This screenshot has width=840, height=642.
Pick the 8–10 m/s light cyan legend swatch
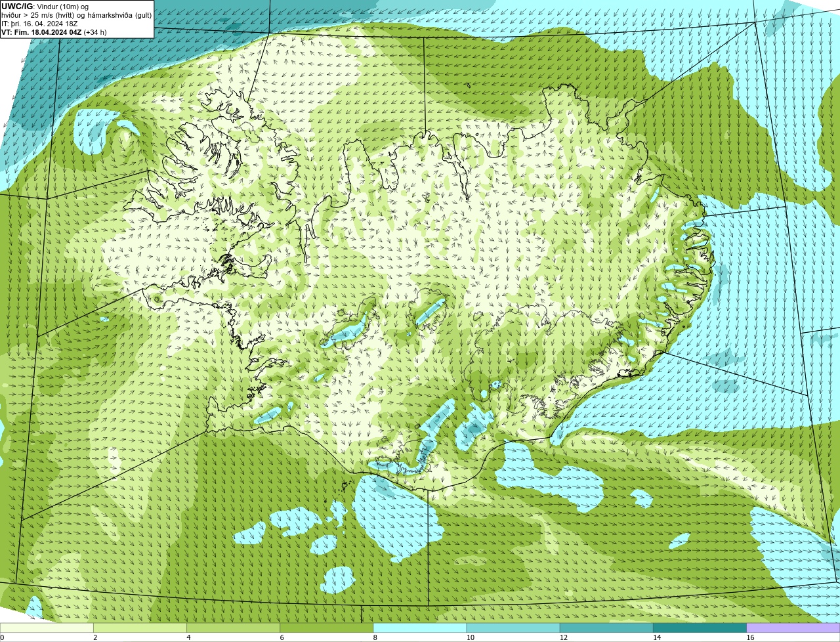[x=420, y=628]
